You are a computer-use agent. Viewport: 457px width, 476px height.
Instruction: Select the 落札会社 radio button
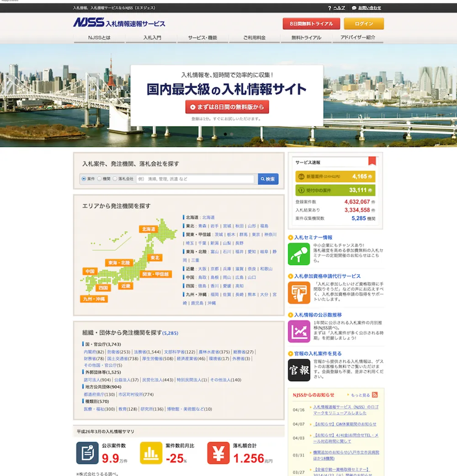click(x=115, y=179)
